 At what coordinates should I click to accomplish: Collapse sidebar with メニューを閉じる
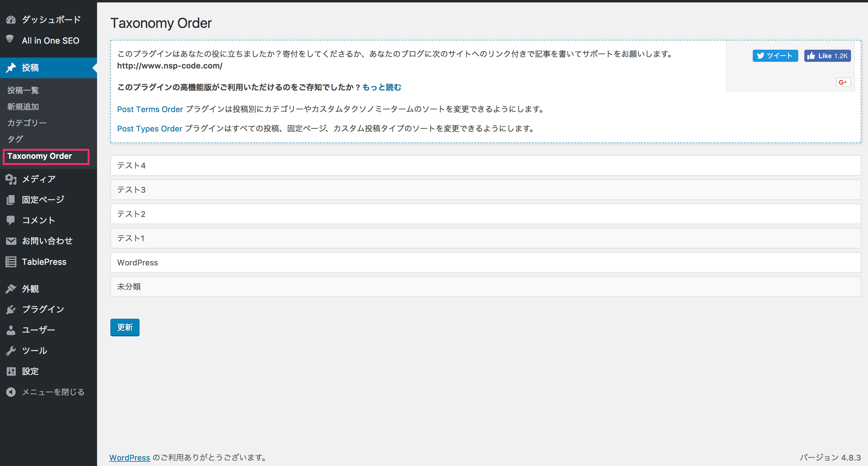pos(49,392)
